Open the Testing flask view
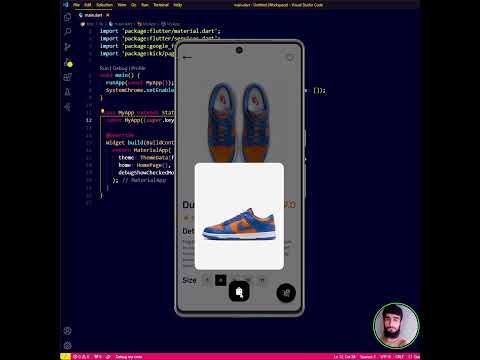Viewport: 480px width, 360px height. 67,92
